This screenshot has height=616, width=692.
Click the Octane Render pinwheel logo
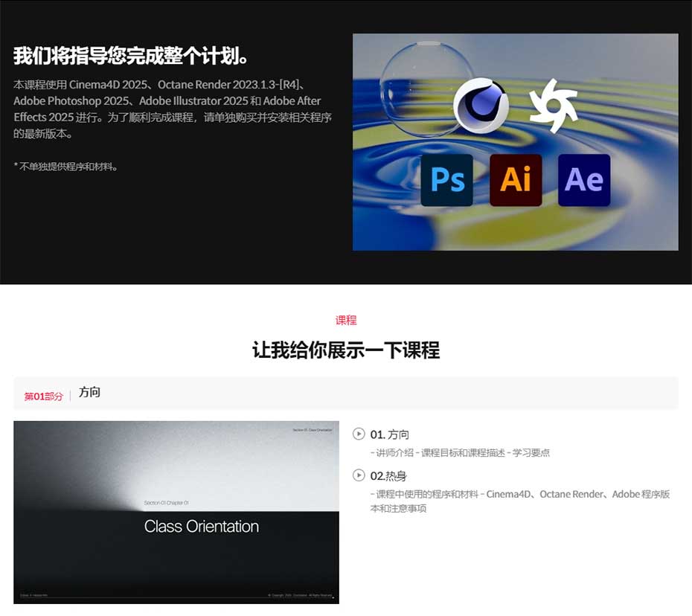tap(554, 106)
